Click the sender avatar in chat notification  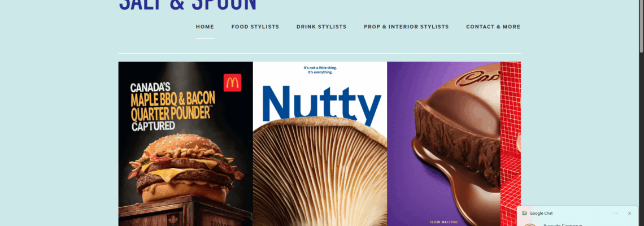click(x=529, y=224)
